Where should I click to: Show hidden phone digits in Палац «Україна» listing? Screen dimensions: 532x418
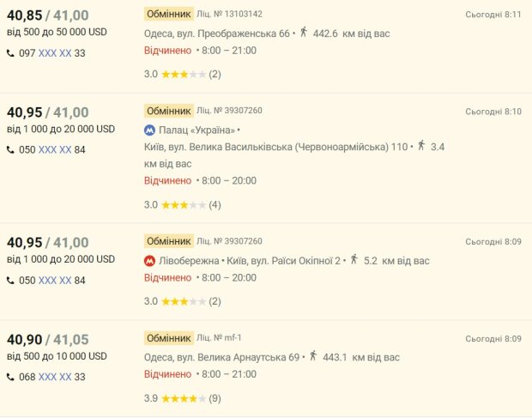(55, 150)
